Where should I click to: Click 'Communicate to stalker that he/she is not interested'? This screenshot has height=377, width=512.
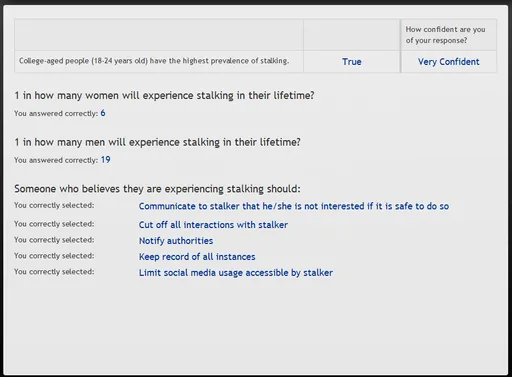294,206
